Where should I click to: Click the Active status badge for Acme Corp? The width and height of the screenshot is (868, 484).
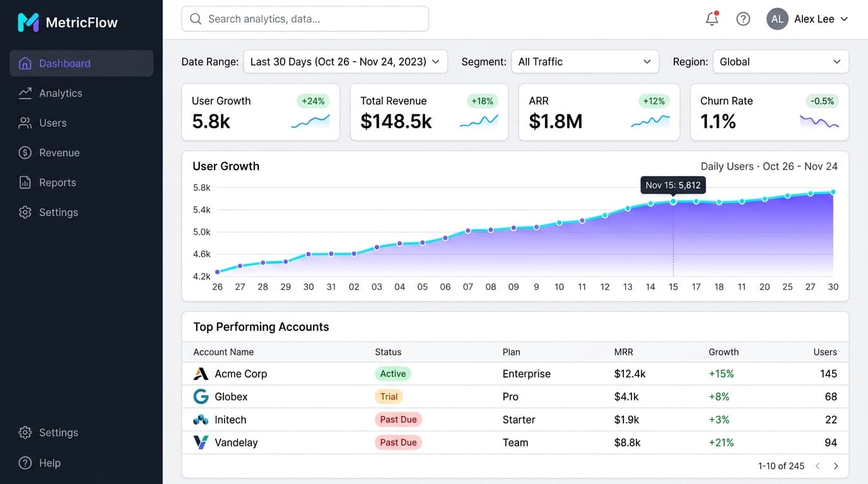393,374
